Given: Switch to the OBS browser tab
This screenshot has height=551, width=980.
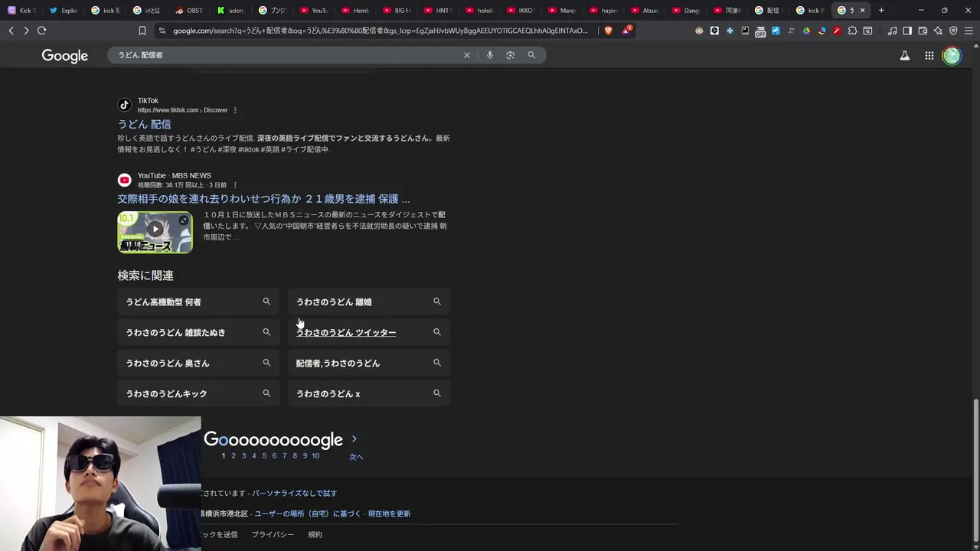Looking at the screenshot, I should (188, 10).
